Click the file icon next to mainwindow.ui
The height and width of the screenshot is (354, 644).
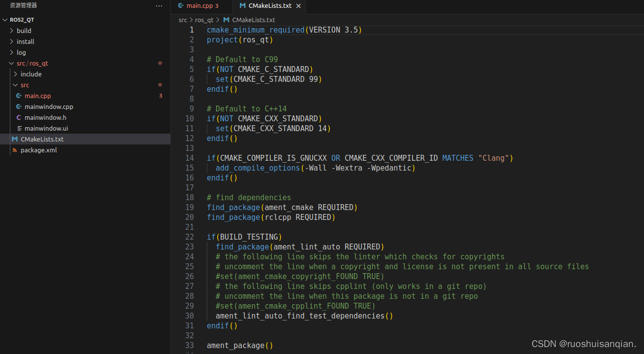click(19, 128)
